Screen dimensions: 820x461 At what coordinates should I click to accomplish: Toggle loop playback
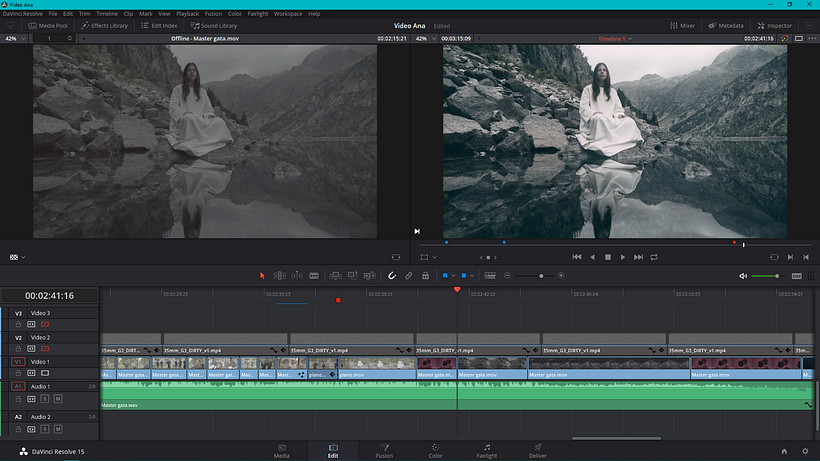tap(654, 257)
